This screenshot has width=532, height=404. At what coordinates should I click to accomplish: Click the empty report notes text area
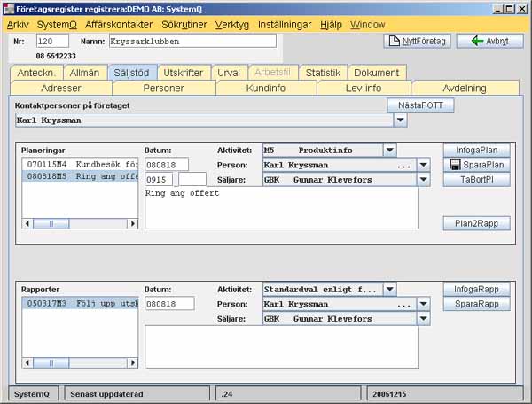pyautogui.click(x=281, y=346)
